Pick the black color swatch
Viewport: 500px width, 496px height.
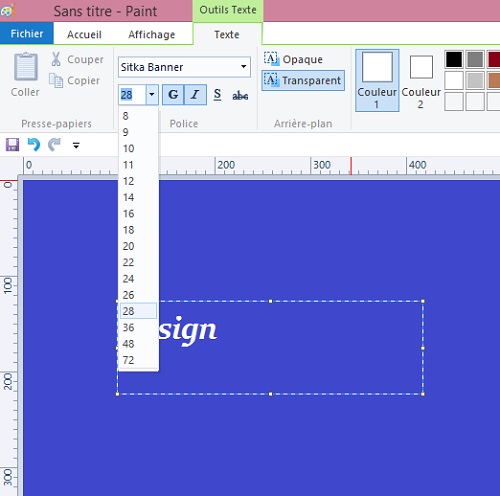[x=454, y=59]
